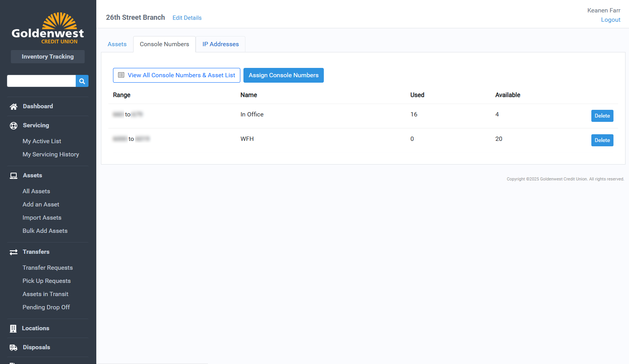The image size is (629, 364).
Task: Click the Goldenwest Credit Union logo
Action: [48, 29]
